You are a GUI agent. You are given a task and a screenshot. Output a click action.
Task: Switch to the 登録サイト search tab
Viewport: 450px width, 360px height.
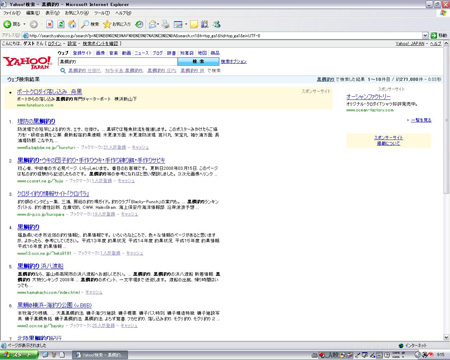click(x=82, y=53)
